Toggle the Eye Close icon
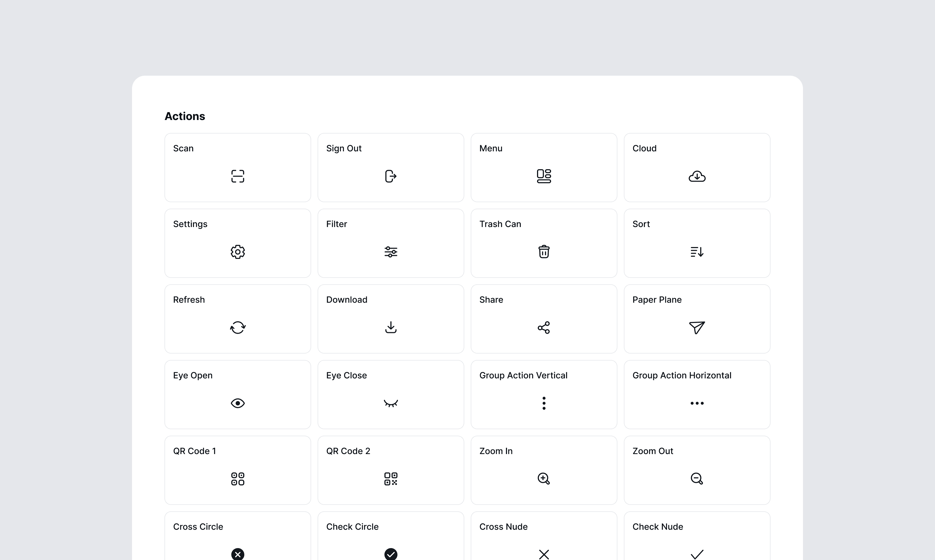Viewport: 935px width, 560px height. click(390, 404)
